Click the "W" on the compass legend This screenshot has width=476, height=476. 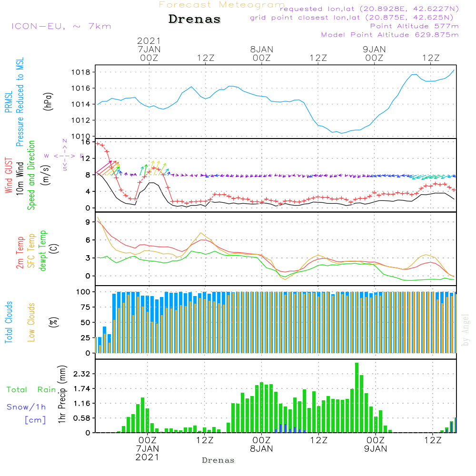point(47,156)
